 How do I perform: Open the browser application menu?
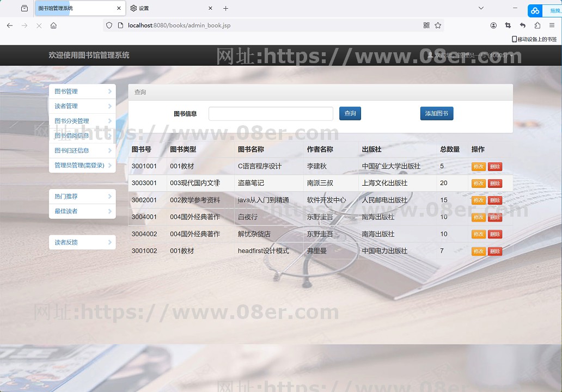click(x=552, y=26)
